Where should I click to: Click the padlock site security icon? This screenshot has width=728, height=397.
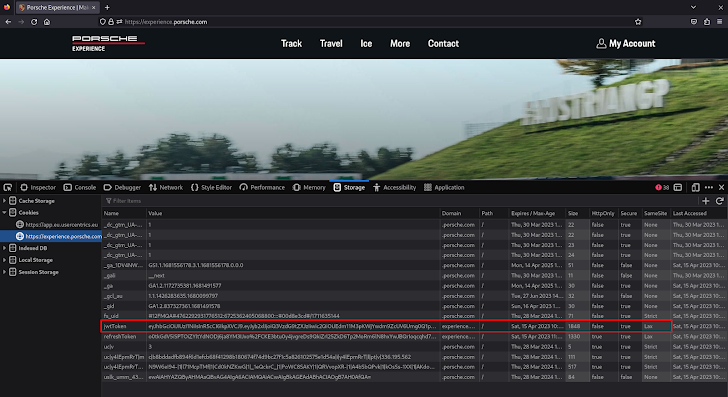tap(111, 22)
